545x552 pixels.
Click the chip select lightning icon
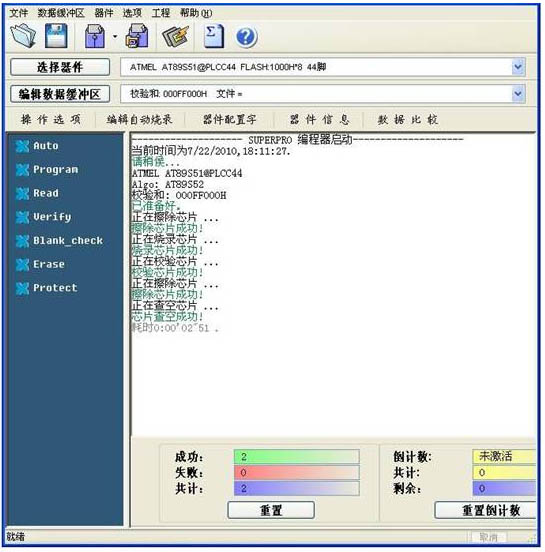click(175, 36)
